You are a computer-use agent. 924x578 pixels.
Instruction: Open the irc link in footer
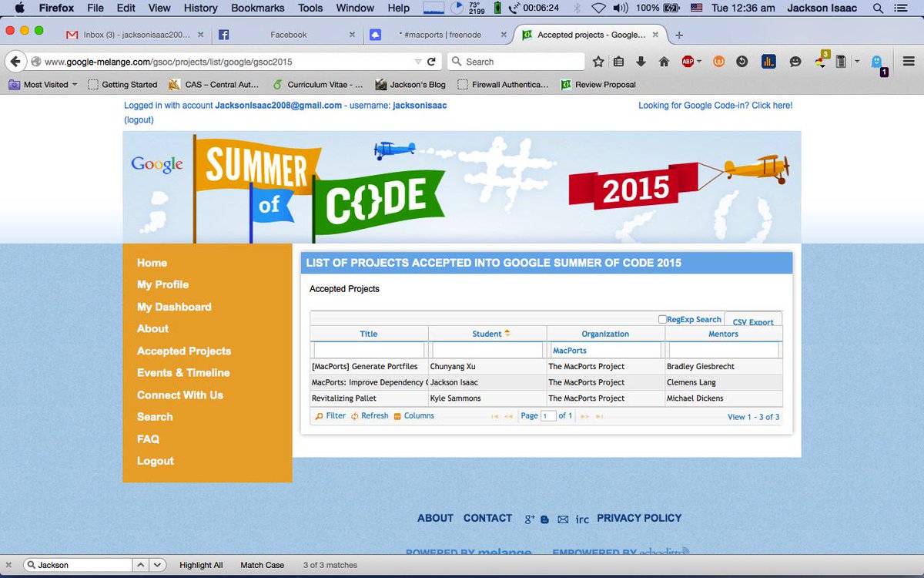(x=582, y=519)
